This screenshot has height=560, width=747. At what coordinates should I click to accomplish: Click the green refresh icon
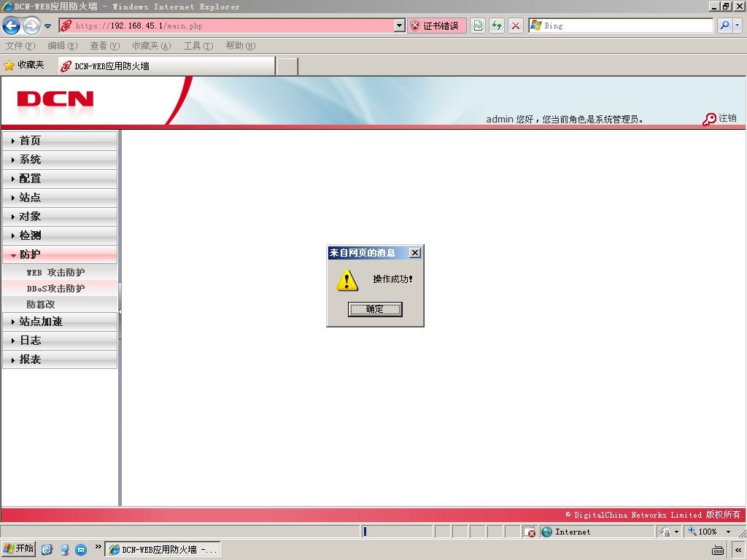pos(497,26)
